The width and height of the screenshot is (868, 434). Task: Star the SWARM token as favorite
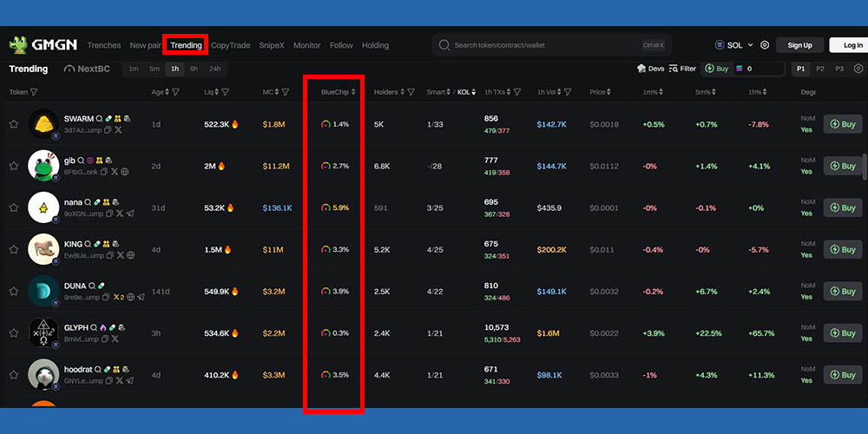pos(14,124)
